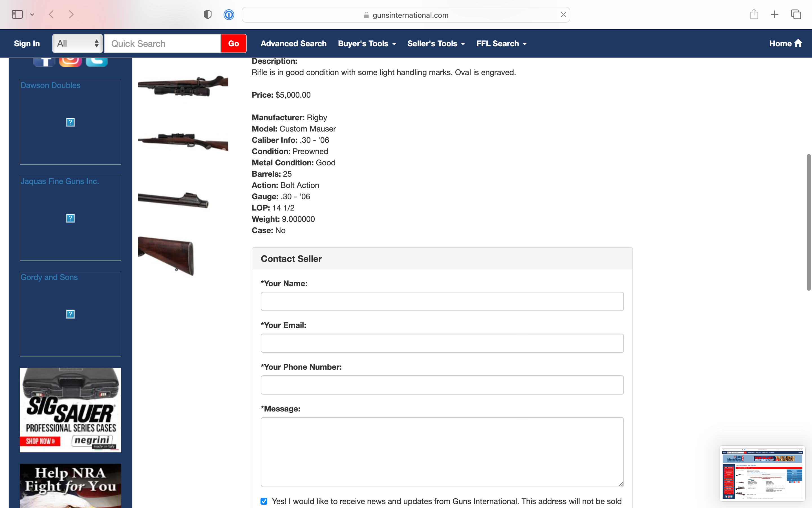Image resolution: width=812 pixels, height=508 pixels.
Task: Open privacy report shield icon
Action: click(x=208, y=14)
